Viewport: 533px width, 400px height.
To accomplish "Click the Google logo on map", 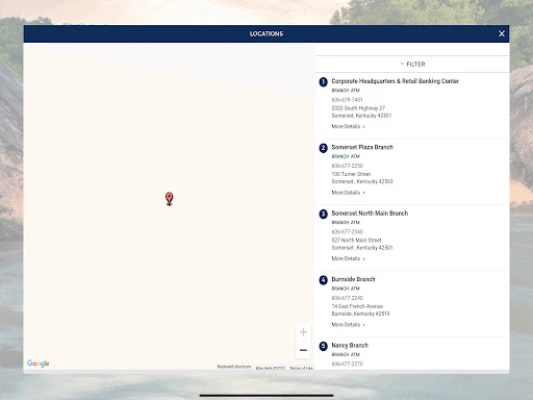I will (x=38, y=363).
